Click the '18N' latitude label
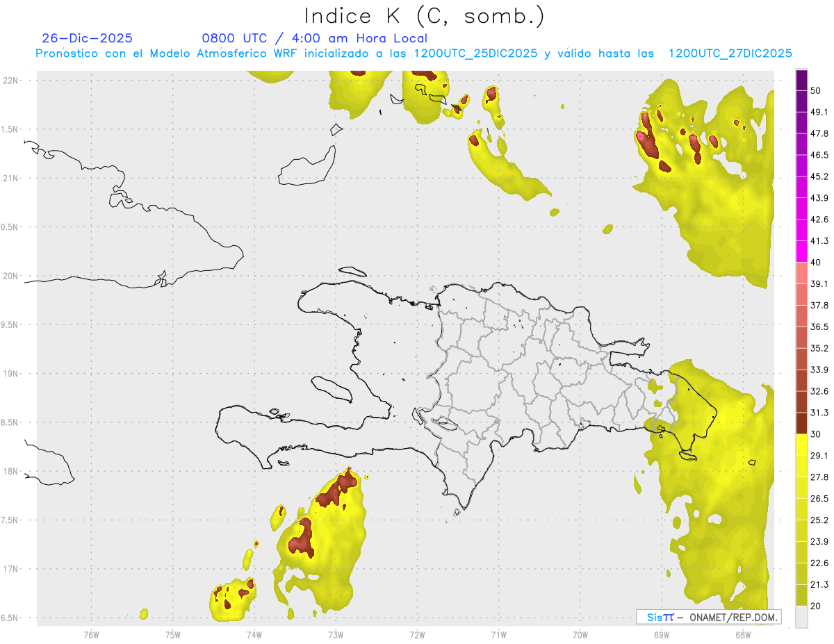The width and height of the screenshot is (834, 644). tap(12, 472)
